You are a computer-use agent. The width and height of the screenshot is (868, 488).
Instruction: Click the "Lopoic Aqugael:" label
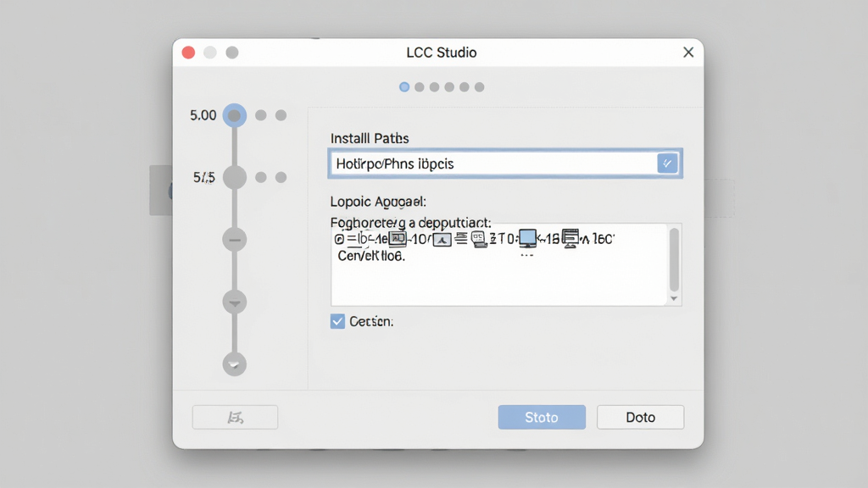pyautogui.click(x=378, y=202)
